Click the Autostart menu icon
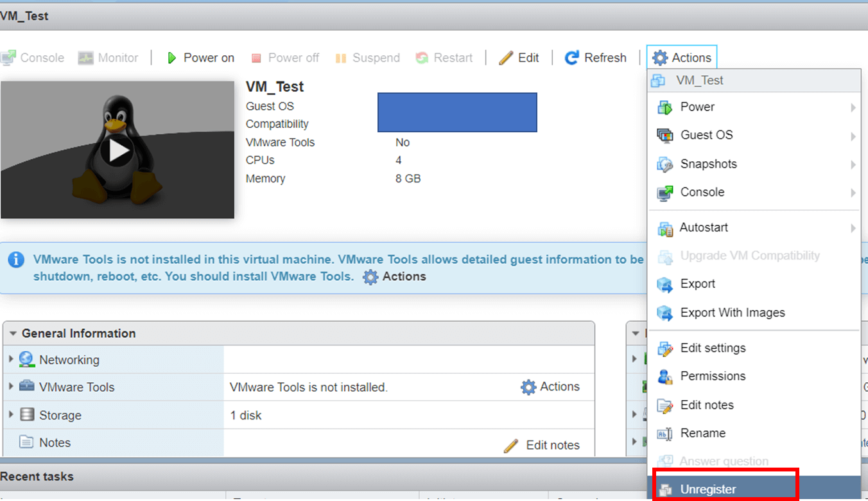The width and height of the screenshot is (868, 501). tap(664, 228)
